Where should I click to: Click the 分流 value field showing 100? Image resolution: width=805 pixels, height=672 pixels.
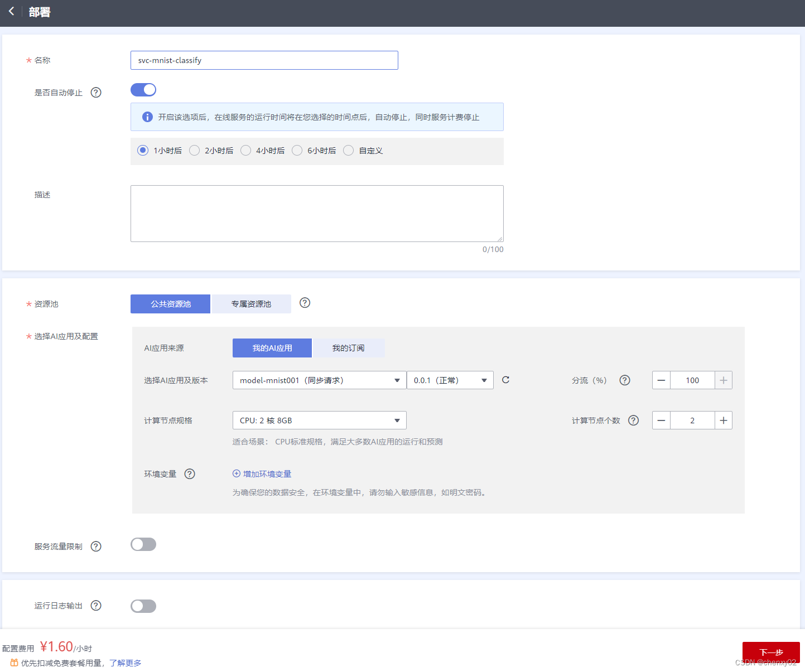(692, 380)
